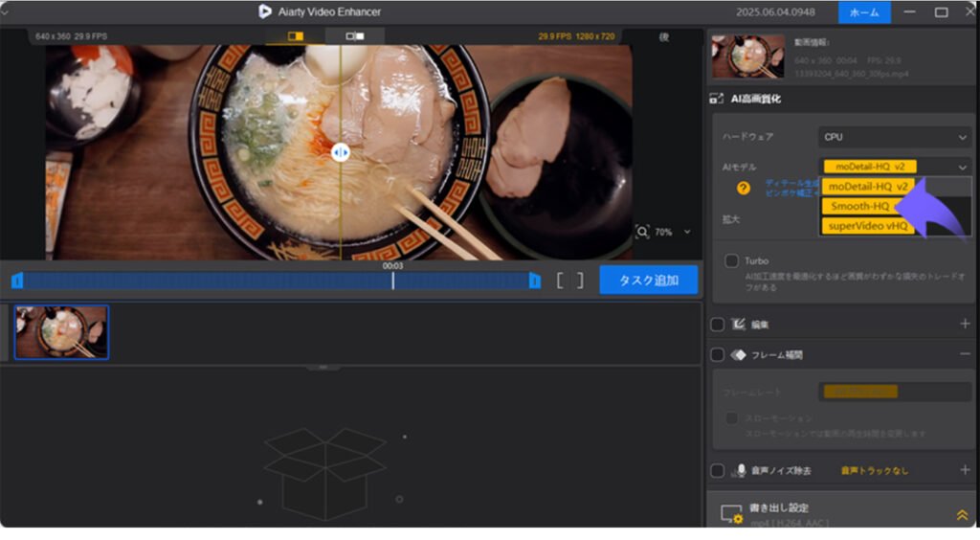The image size is (980, 540).
Task: Choose moDetail-HQ v2 from the model list
Action: 868,187
